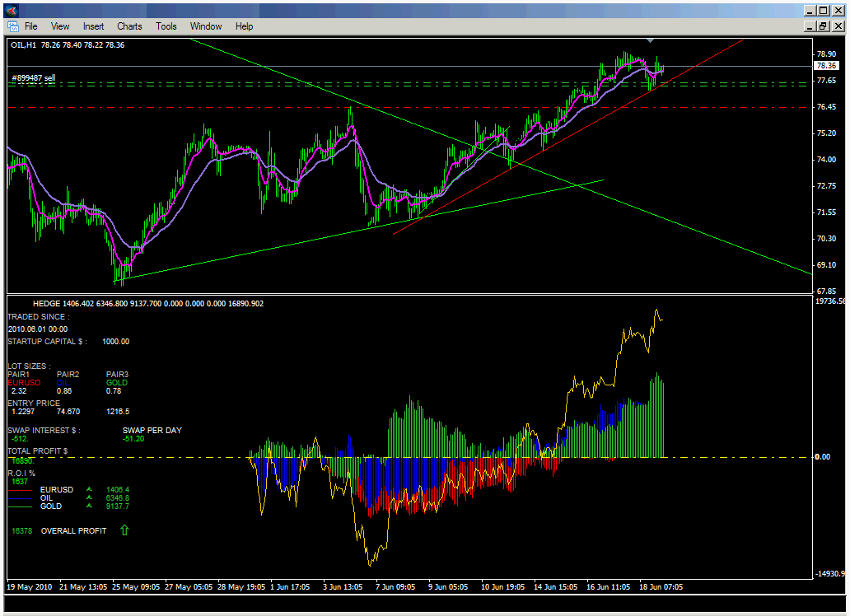
Task: Open the Window menu
Action: tap(206, 26)
